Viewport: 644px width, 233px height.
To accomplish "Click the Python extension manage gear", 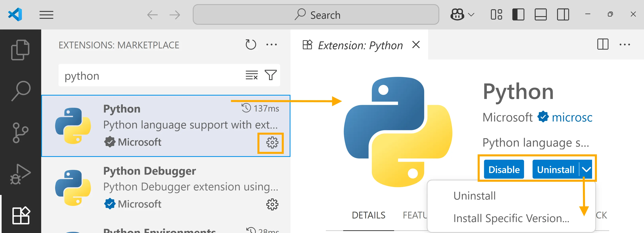I will pyautogui.click(x=272, y=143).
